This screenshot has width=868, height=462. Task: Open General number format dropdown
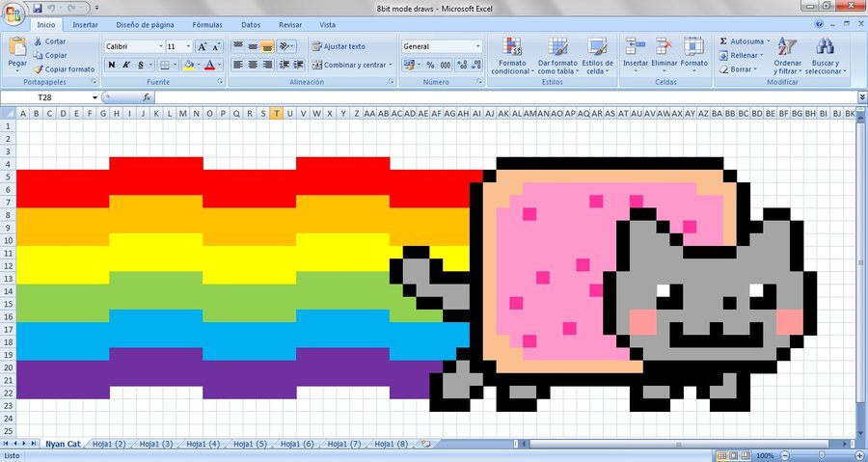478,46
